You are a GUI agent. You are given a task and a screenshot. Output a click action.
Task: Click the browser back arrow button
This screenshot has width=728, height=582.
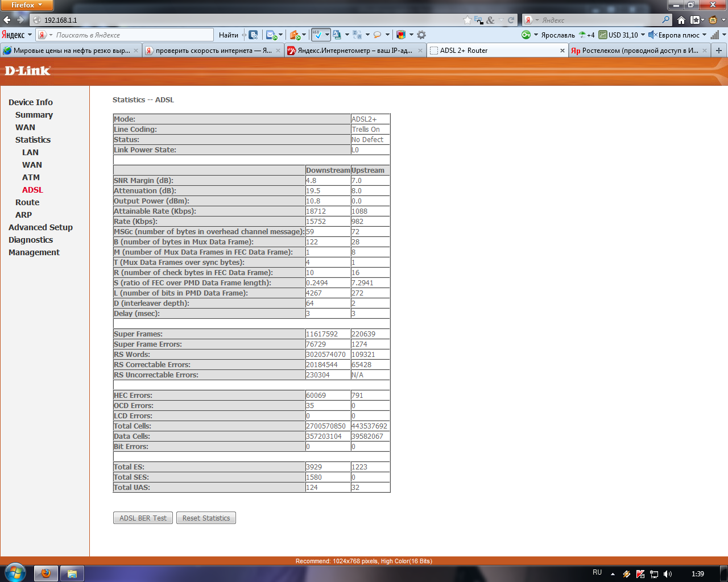7,20
